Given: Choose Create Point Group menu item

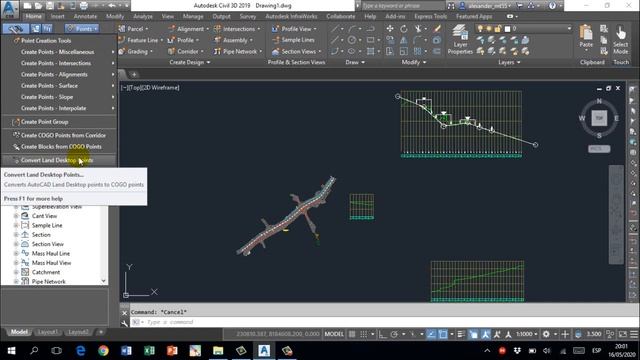Looking at the screenshot, I should click(x=59, y=122).
